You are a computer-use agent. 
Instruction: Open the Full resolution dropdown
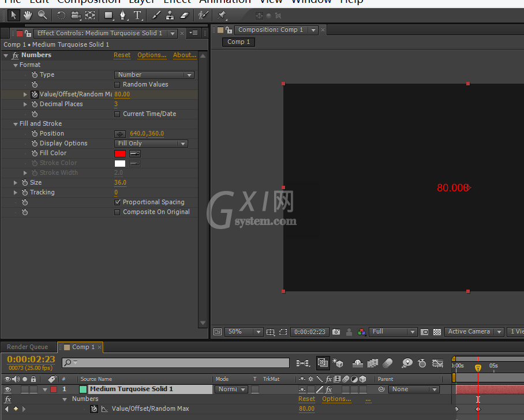click(392, 332)
